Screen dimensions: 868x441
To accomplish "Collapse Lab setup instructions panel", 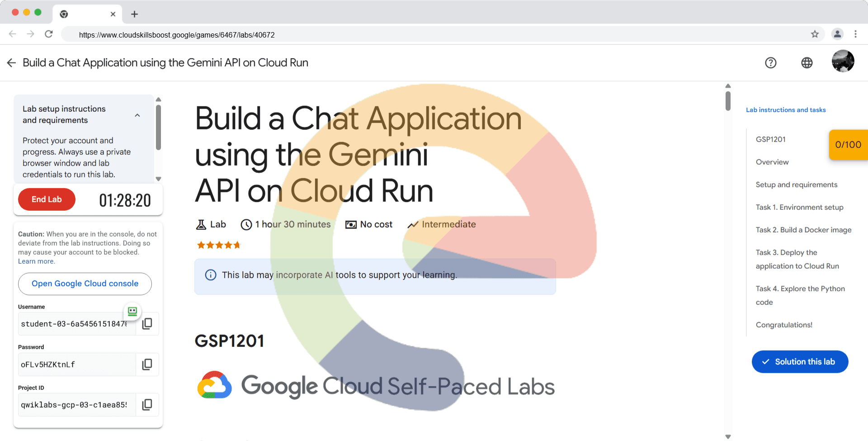I will 137,115.
